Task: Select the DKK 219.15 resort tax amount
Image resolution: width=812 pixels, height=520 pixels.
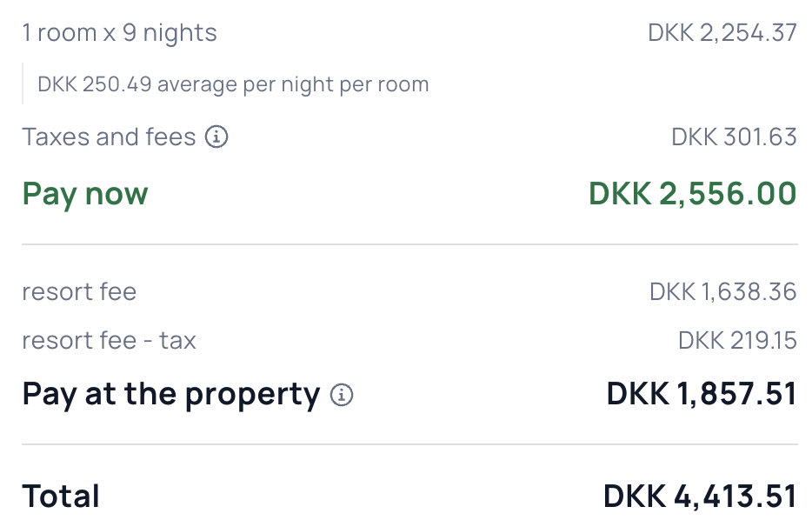Action: [737, 340]
